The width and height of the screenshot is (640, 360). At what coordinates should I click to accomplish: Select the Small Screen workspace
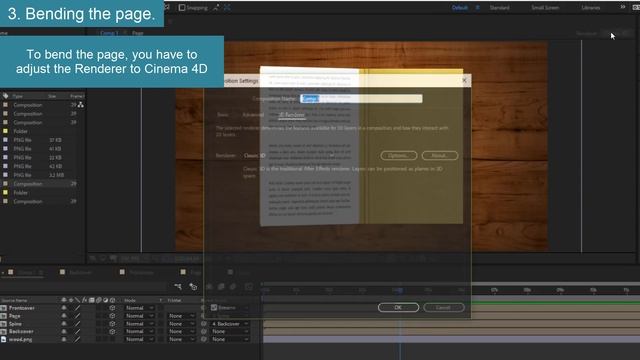click(x=545, y=7)
